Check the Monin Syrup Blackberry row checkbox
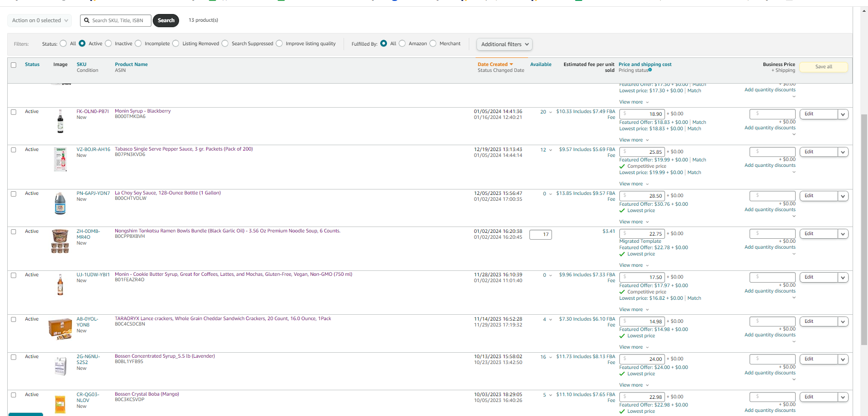The width and height of the screenshot is (868, 416). coord(14,112)
